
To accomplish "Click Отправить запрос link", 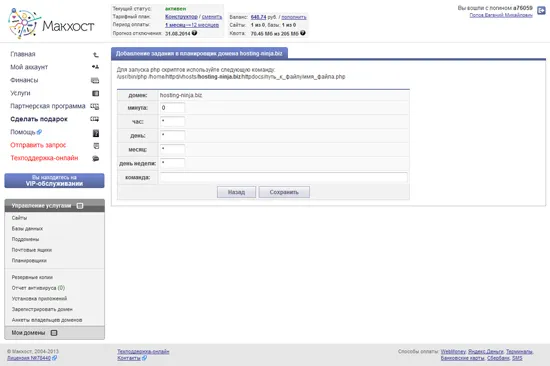I will pos(38,145).
